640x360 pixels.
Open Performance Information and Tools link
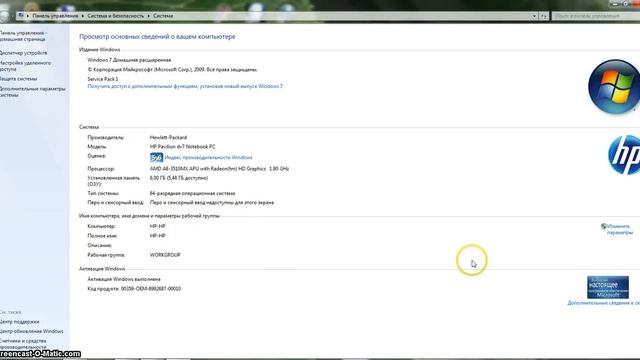pyautogui.click(x=23, y=344)
